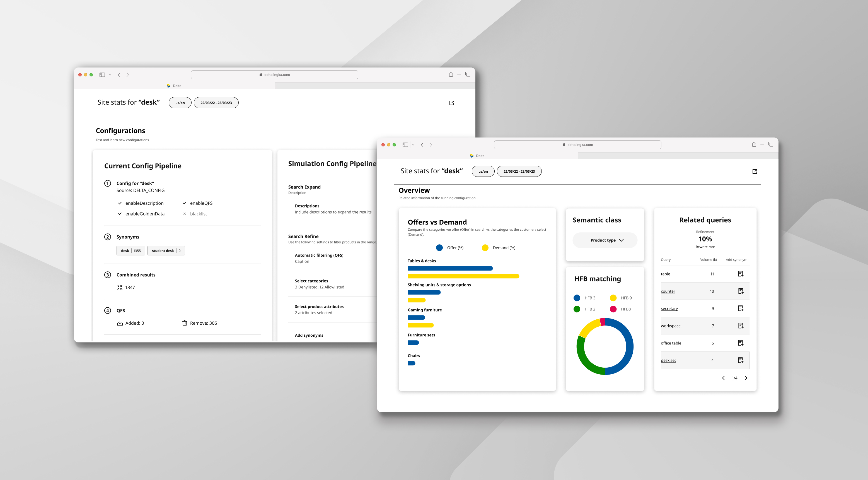
Task: Click add synonym icon for 'table' query
Action: click(x=740, y=274)
